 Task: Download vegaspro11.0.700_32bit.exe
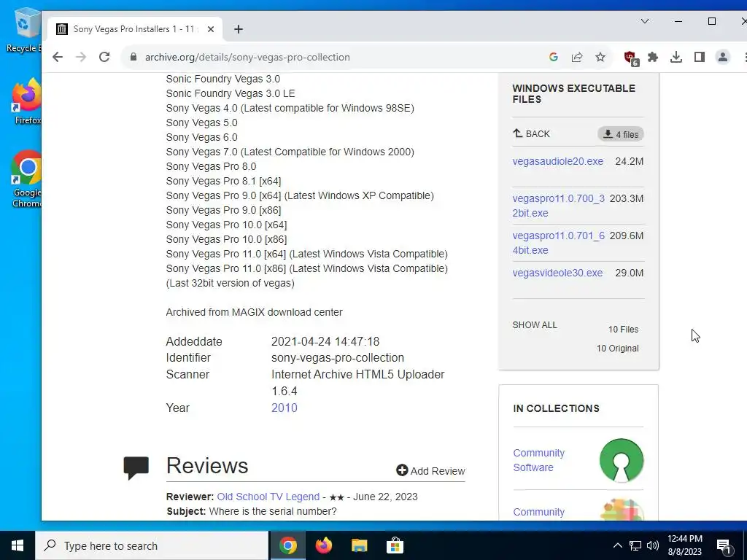(x=558, y=206)
